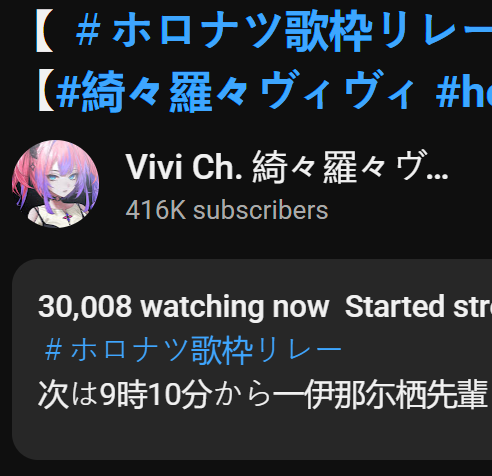Click the 歌枠 kanji in the description hashtag
The width and height of the screenshot is (492, 476).
(x=221, y=351)
